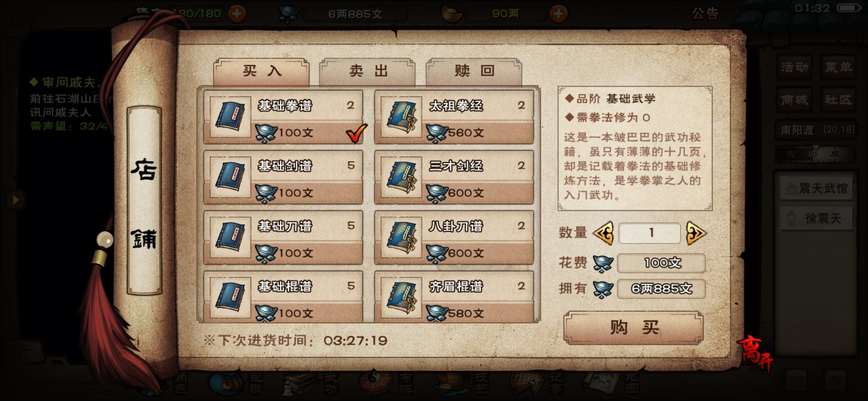The width and height of the screenshot is (868, 401).
Task: Select the 基础刀谱 item row
Action: click(x=283, y=238)
